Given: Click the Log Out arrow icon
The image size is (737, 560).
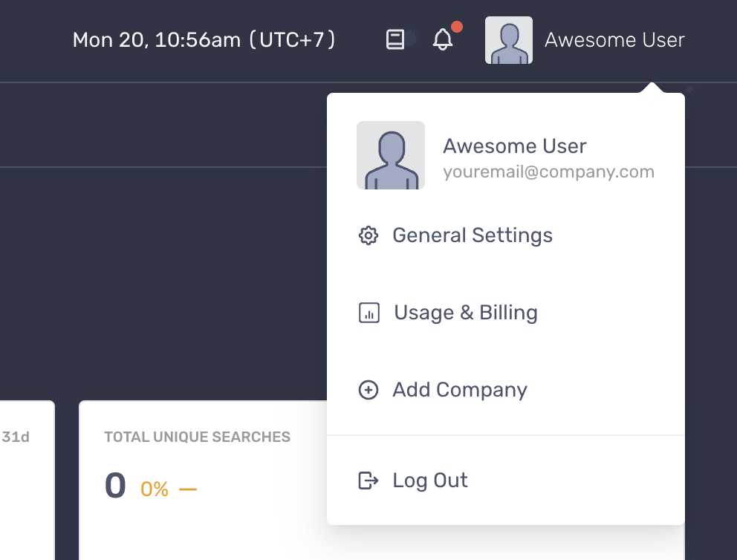Looking at the screenshot, I should (368, 481).
